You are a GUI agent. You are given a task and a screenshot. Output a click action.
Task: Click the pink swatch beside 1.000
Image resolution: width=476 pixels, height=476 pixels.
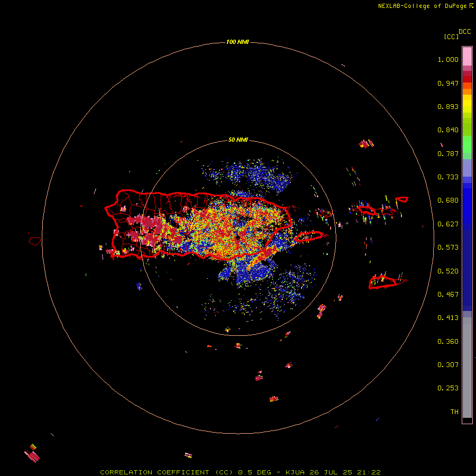tap(467, 57)
